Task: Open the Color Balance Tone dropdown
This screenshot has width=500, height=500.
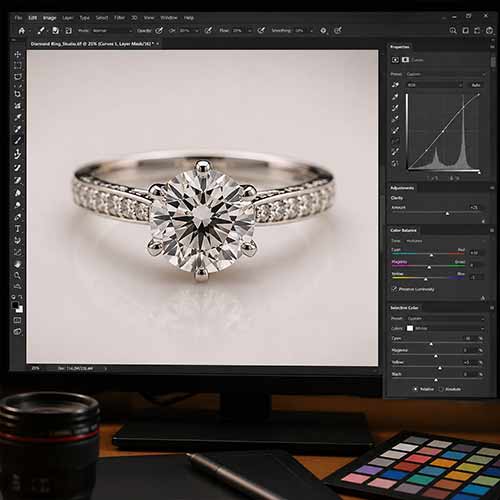Action: (x=446, y=241)
